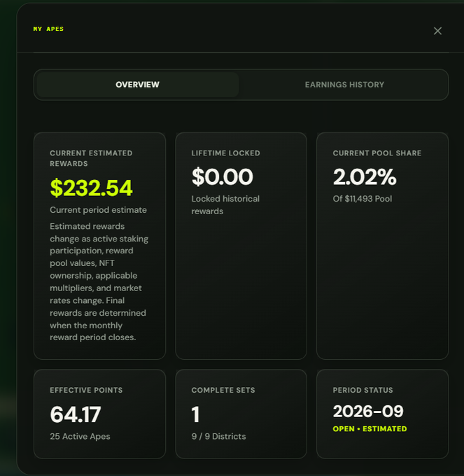Click the Open • Estimated status label

370,429
